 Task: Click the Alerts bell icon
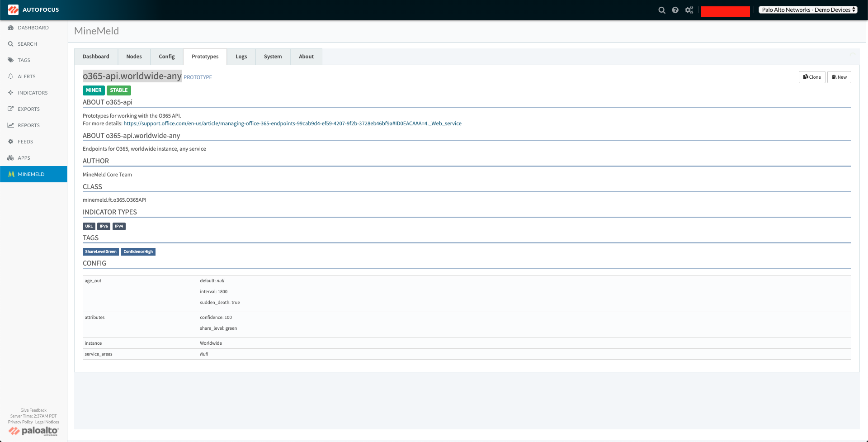point(11,76)
